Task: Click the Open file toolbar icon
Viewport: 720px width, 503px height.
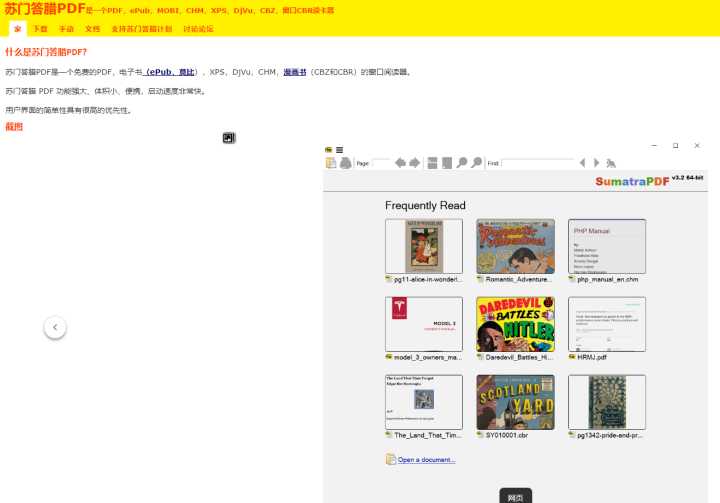Action: click(x=331, y=163)
